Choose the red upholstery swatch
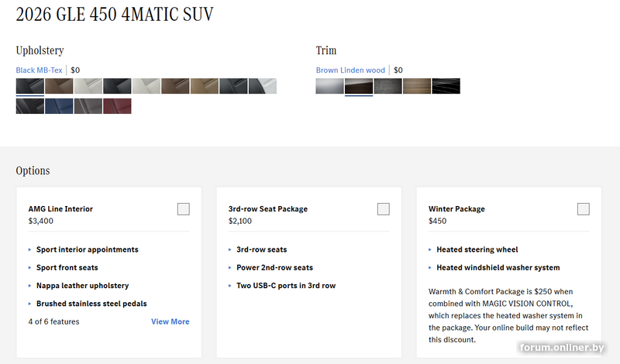Viewport: 620px width, 364px height. click(x=117, y=106)
